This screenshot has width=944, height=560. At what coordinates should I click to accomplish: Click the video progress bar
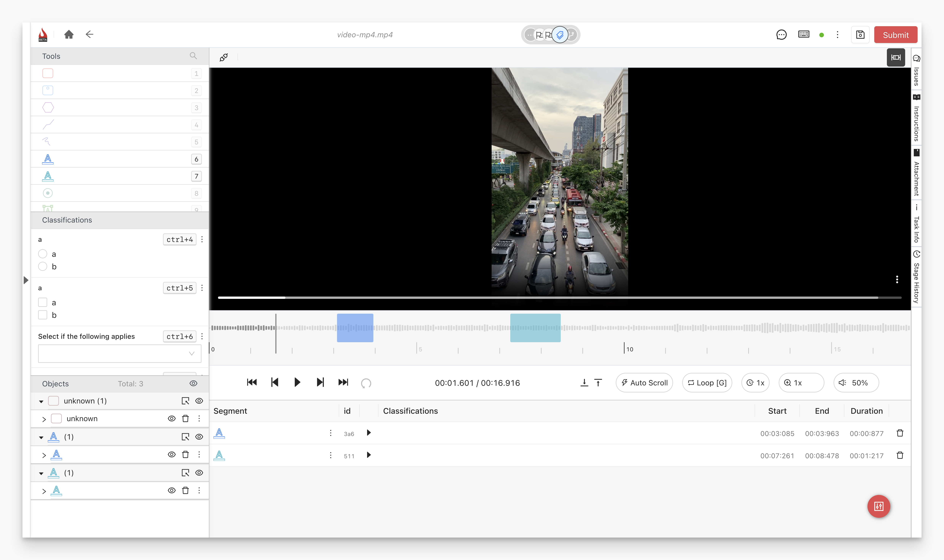pyautogui.click(x=548, y=298)
